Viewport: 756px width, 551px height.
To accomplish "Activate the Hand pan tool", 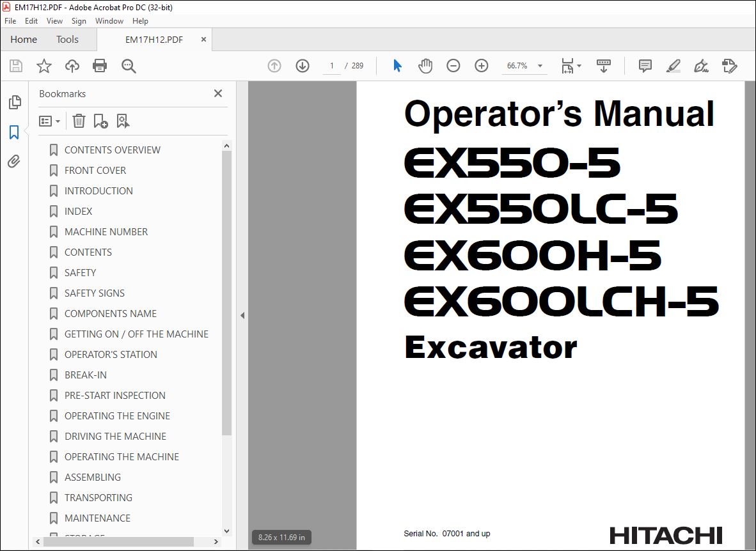I will click(425, 66).
